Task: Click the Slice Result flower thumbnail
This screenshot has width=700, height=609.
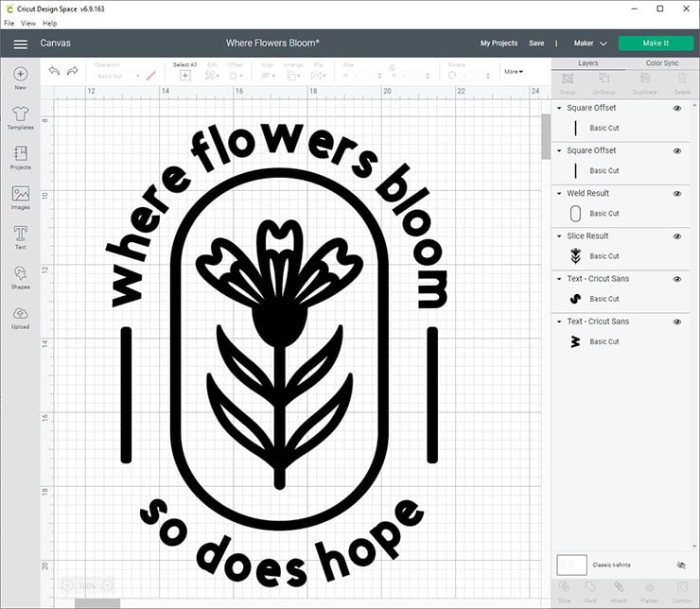Action: [x=575, y=256]
